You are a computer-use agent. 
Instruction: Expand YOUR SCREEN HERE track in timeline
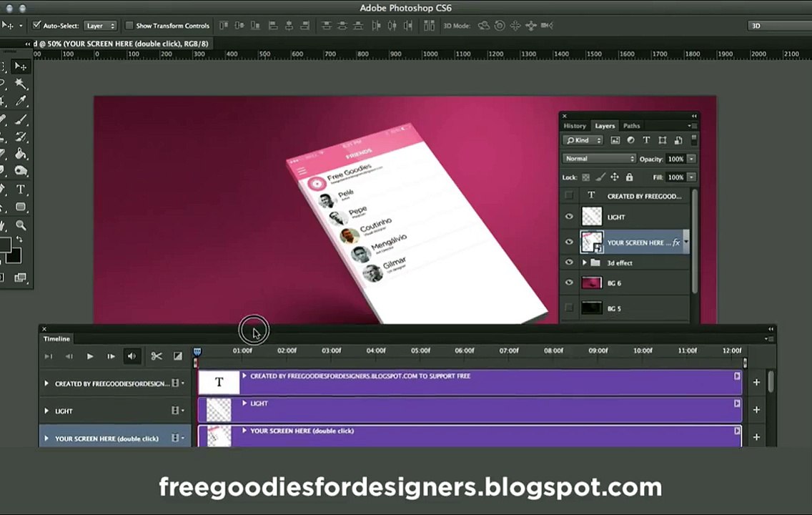click(x=46, y=438)
